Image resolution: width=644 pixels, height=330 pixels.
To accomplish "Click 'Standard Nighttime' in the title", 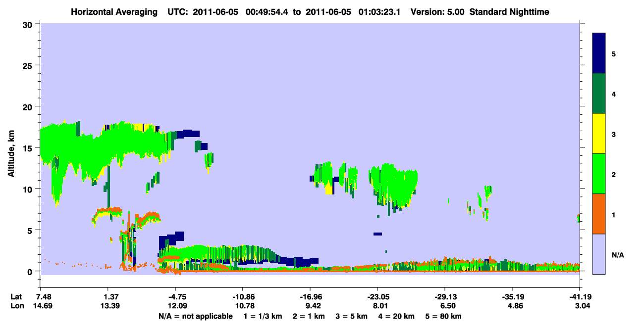I will (x=509, y=12).
